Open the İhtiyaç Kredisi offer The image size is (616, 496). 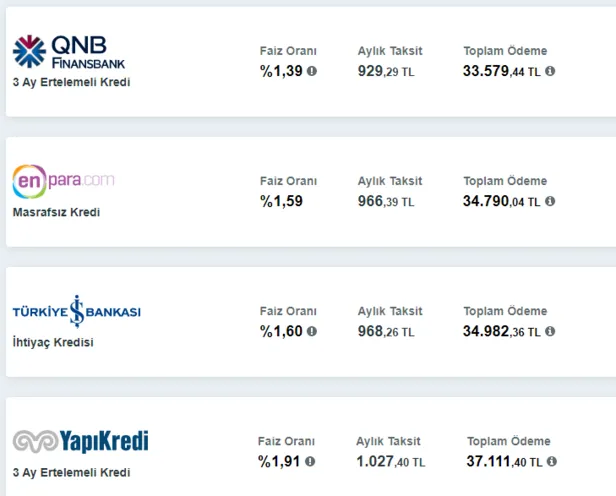(x=54, y=342)
